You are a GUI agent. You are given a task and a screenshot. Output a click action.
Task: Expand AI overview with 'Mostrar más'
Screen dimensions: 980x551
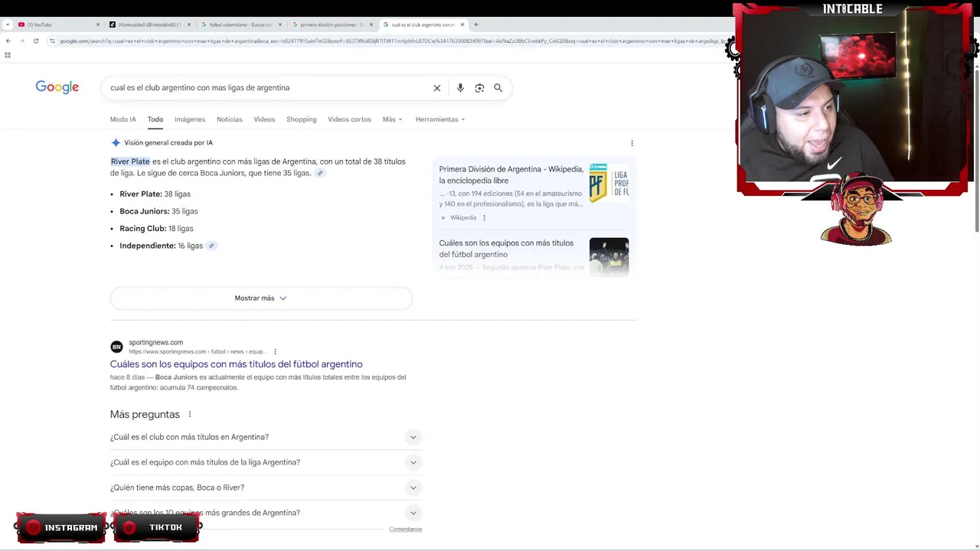(x=261, y=298)
